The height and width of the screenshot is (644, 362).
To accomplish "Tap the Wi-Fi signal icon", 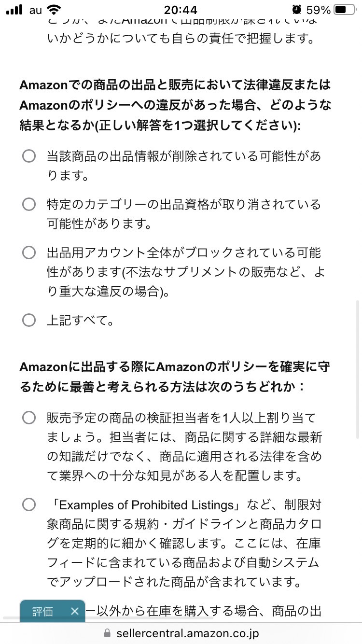I will pos(55,10).
